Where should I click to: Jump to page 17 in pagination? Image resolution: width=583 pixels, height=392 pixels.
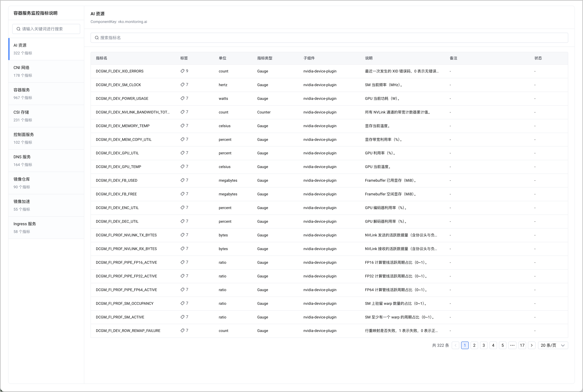[522, 345]
